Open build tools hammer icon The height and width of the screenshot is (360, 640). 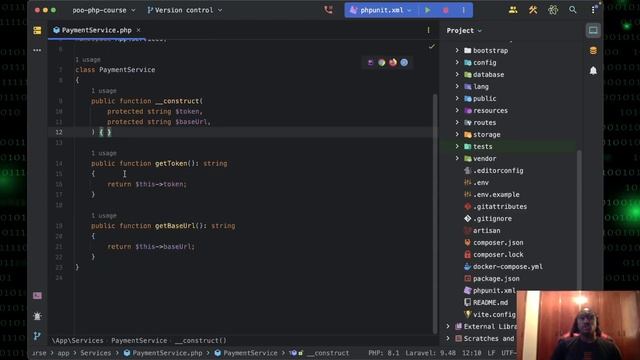533,10
